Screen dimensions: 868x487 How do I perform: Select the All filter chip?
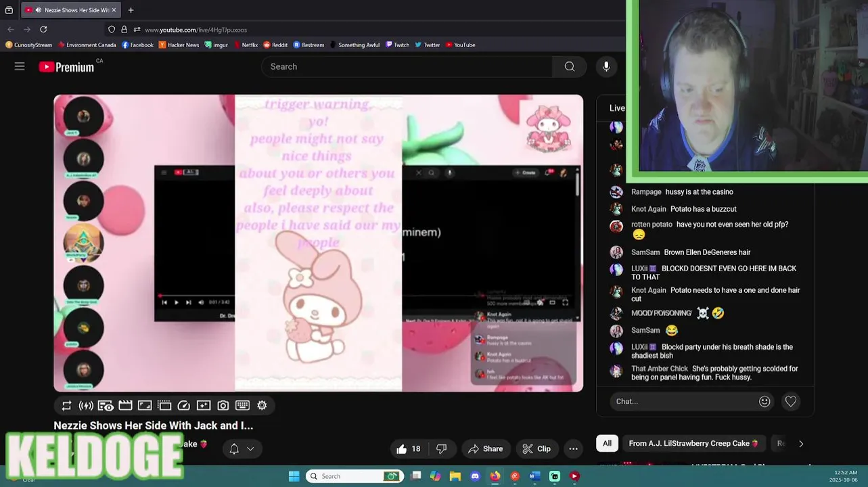(x=607, y=444)
